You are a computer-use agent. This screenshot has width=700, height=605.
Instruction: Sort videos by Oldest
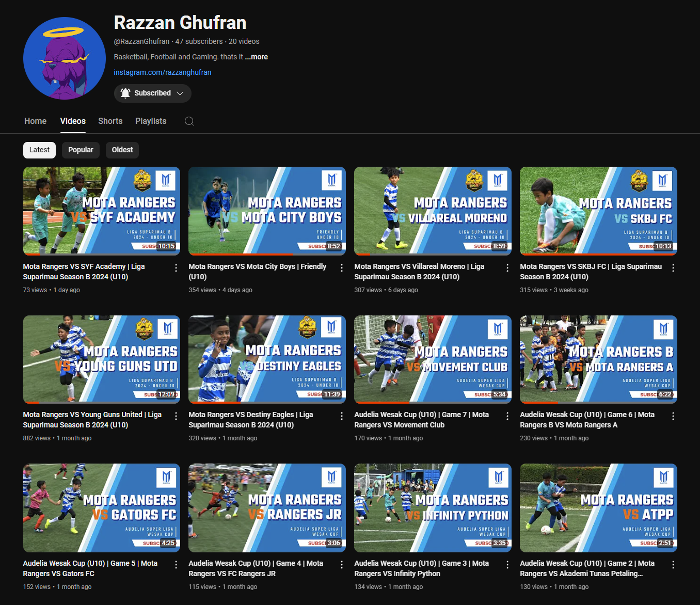pos(122,150)
